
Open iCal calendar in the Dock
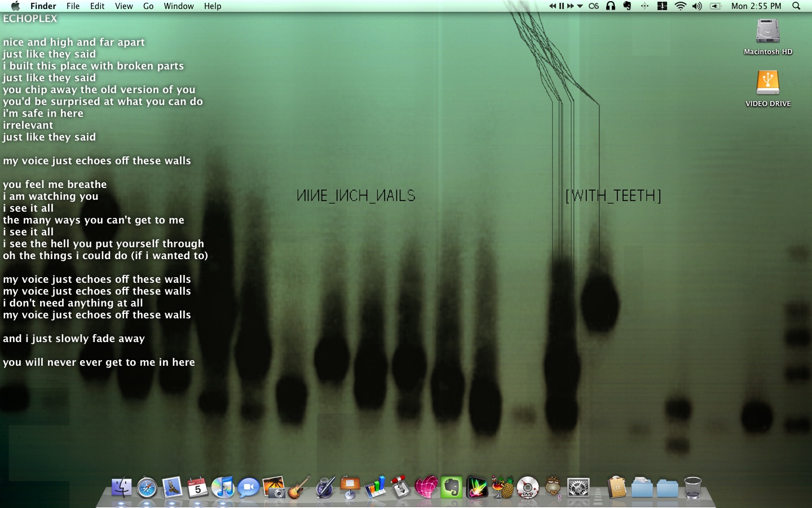coord(197,487)
